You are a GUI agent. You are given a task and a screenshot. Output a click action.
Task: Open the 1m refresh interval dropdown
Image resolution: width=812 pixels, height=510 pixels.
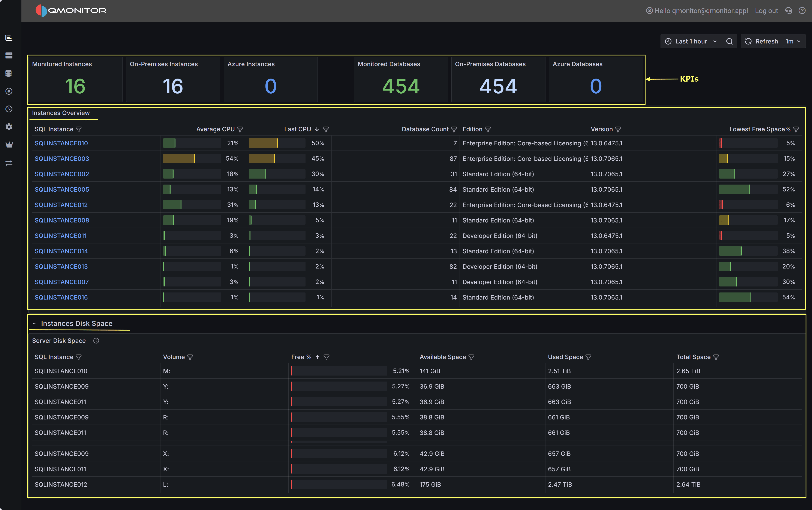(x=794, y=41)
